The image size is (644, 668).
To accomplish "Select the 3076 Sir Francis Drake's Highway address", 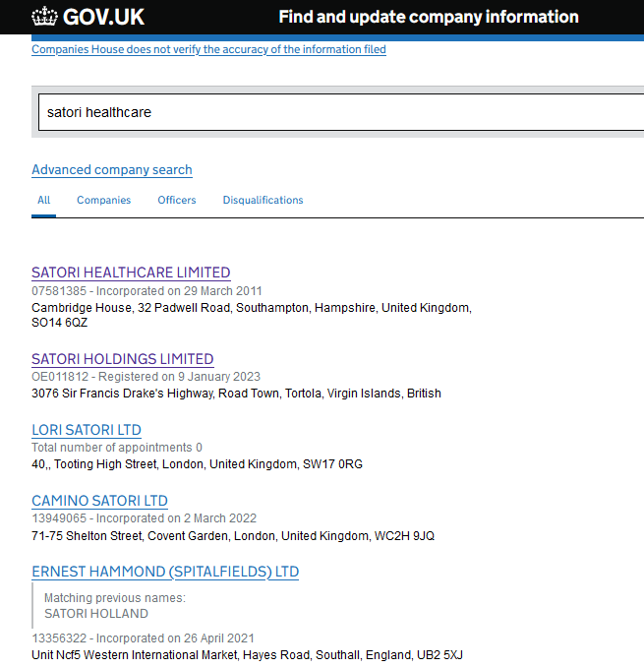I will click(x=236, y=394).
